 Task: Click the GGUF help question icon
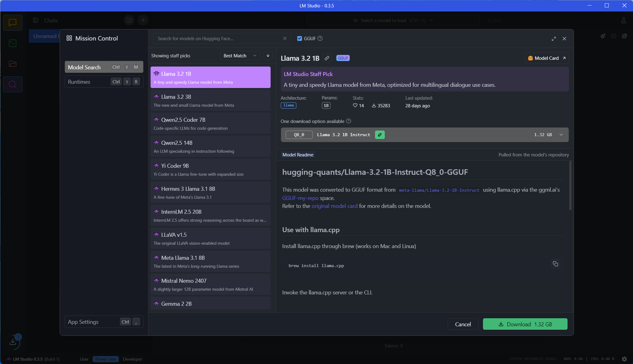[x=320, y=38]
